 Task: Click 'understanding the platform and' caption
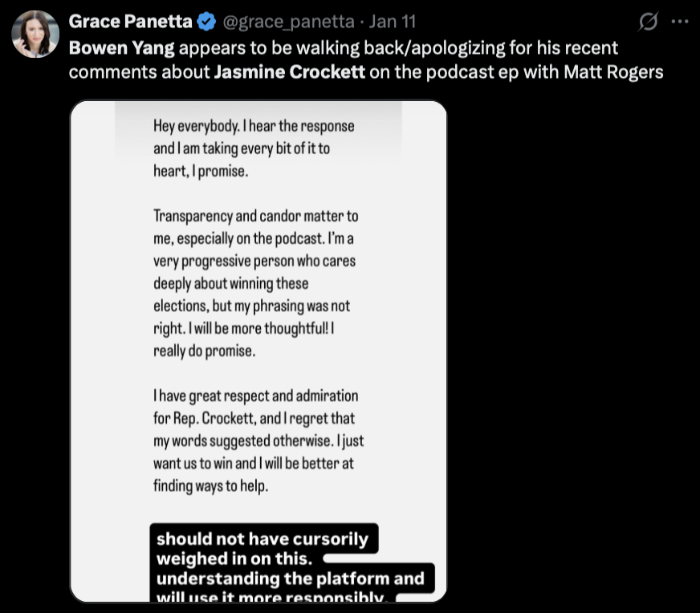(290, 578)
